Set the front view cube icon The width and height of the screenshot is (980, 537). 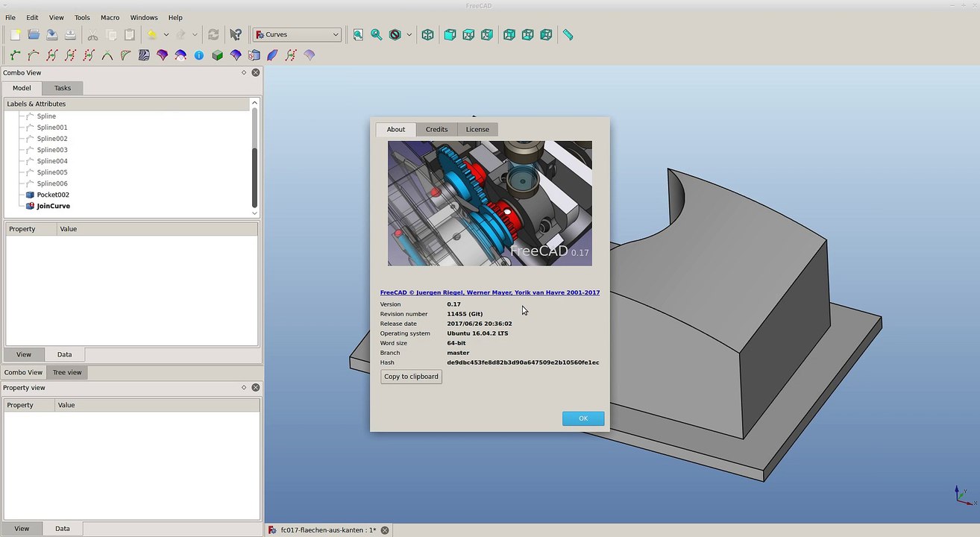(x=450, y=34)
